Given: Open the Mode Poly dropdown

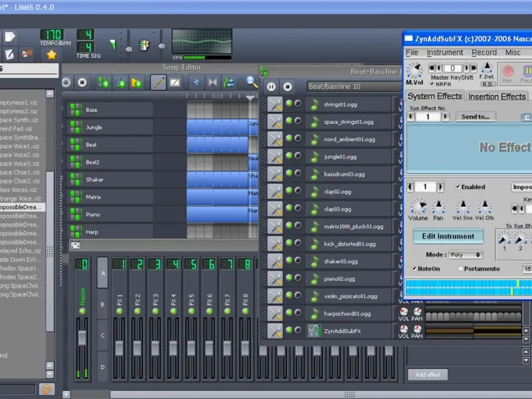Looking at the screenshot, I should point(465,255).
